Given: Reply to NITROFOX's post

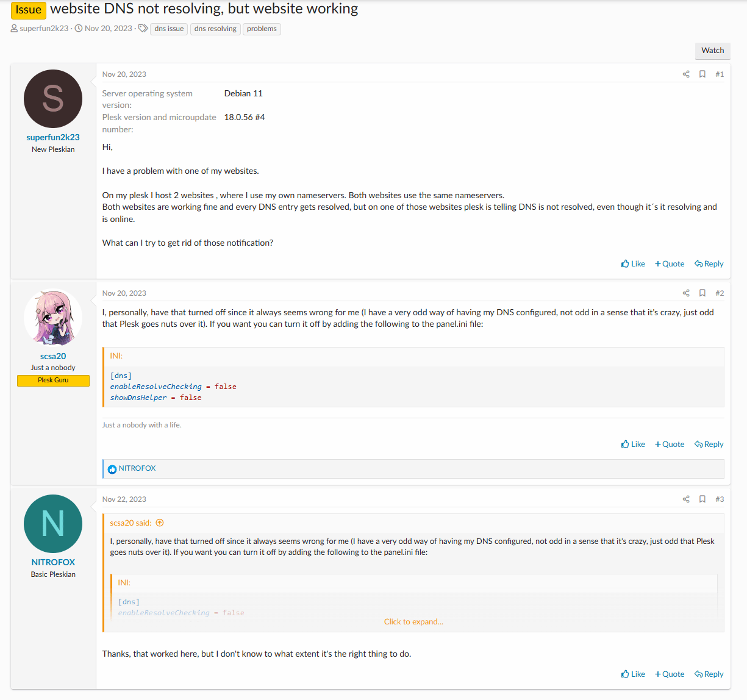Looking at the screenshot, I should coord(709,674).
